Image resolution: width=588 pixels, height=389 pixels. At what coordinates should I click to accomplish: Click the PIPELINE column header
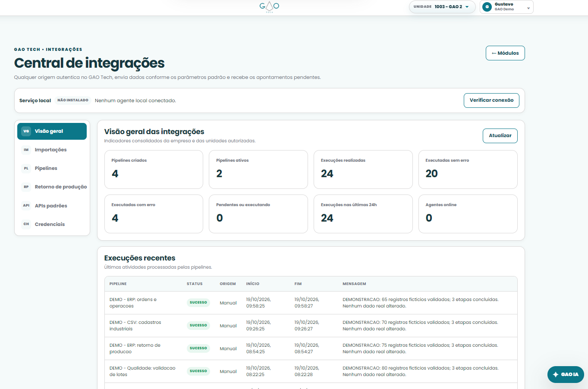(x=118, y=284)
